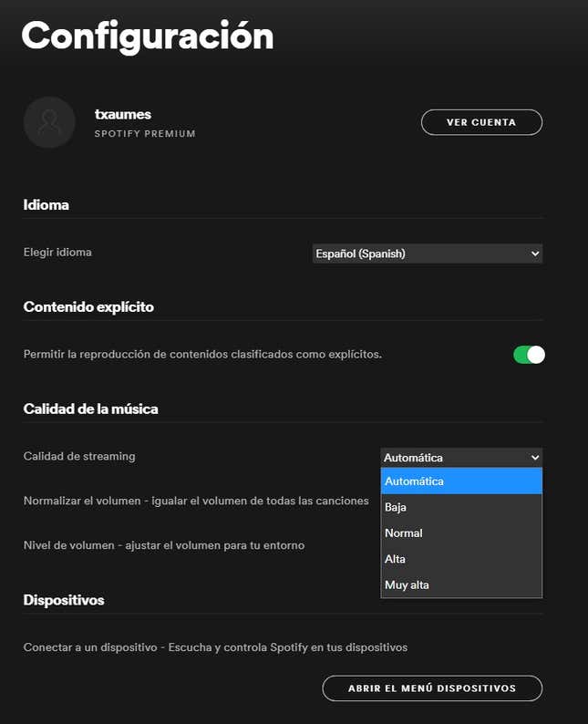This screenshot has width=588, height=724.
Task: Click the Contenido explícito section heading
Action: click(x=88, y=306)
